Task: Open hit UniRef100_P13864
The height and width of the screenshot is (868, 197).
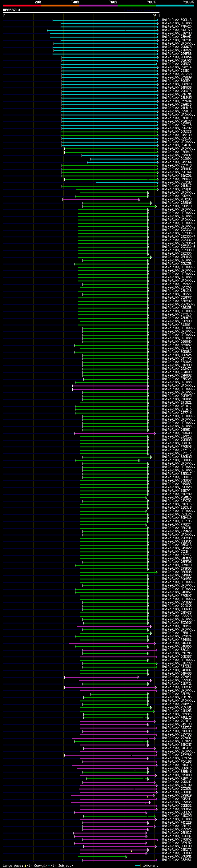Action: (176, 325)
